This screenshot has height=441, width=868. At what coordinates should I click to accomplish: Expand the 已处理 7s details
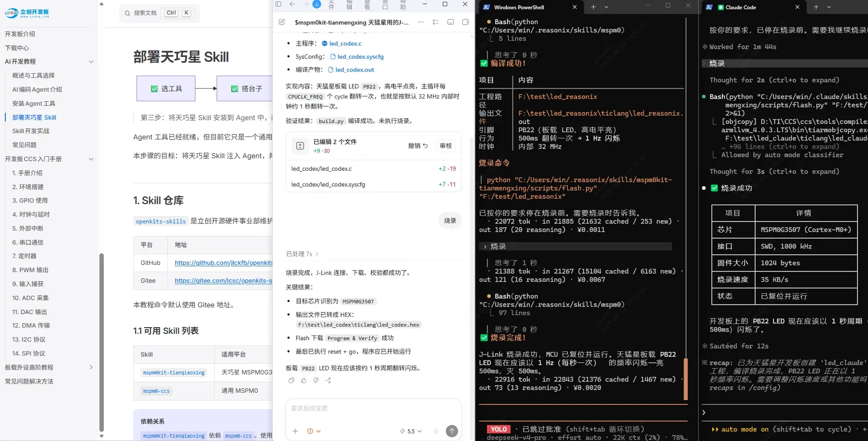pyautogui.click(x=303, y=254)
